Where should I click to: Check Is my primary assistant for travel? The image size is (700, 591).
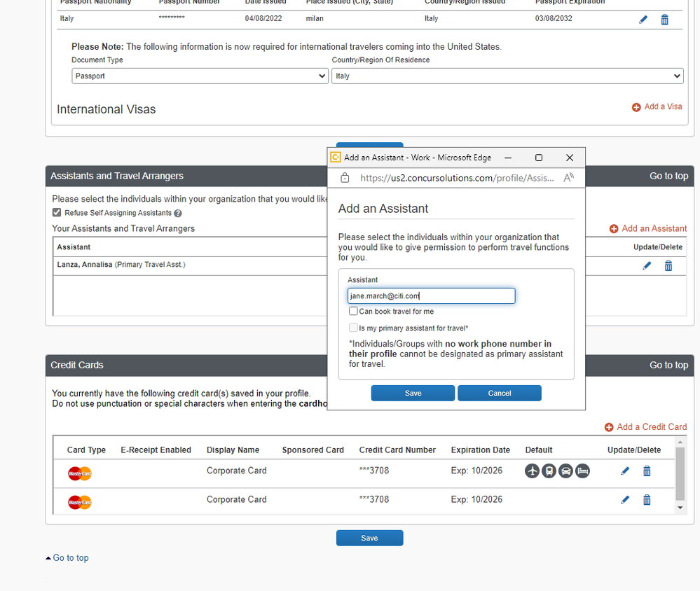tap(353, 328)
